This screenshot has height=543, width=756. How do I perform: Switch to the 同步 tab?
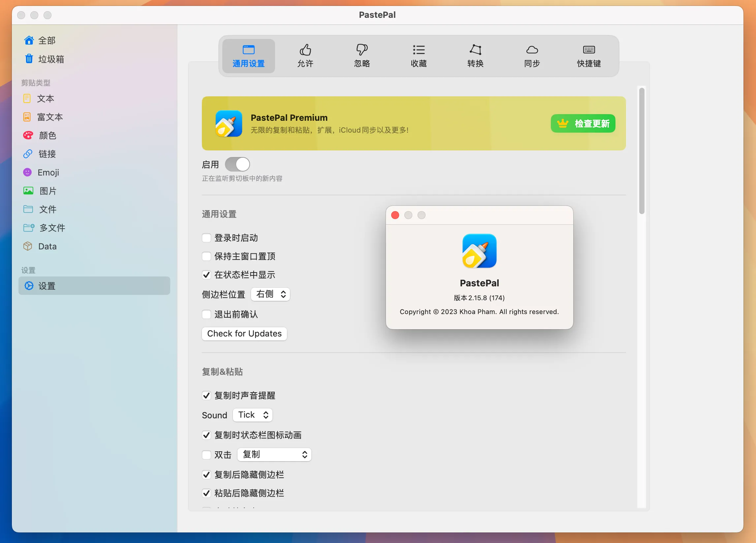532,56
